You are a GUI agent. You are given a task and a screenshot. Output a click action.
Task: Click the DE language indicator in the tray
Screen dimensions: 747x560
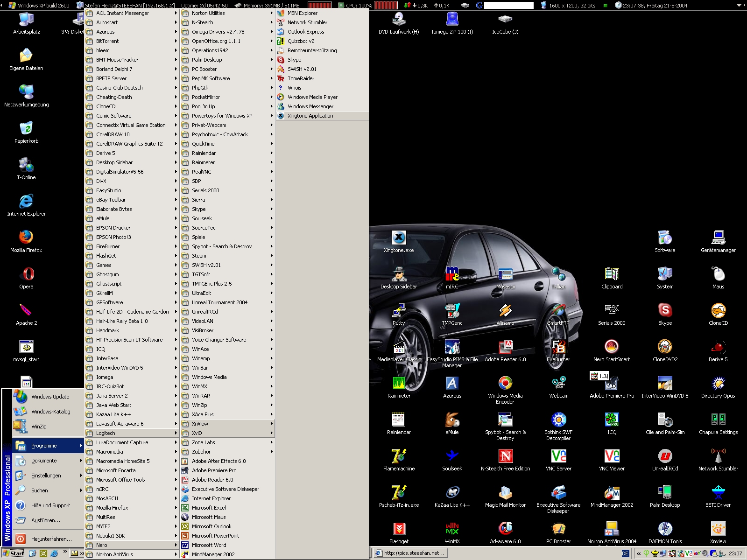(x=625, y=553)
